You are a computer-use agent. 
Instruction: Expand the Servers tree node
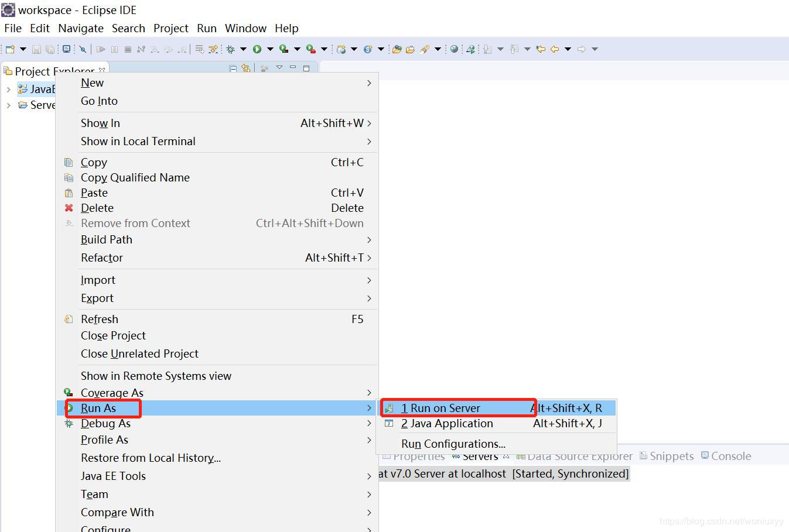coord(8,105)
